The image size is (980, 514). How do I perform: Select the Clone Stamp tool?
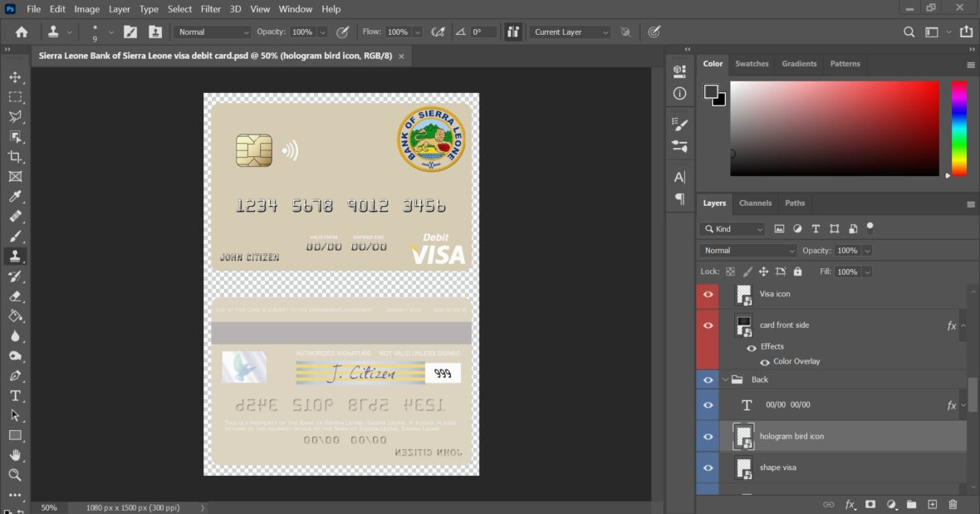click(x=15, y=256)
